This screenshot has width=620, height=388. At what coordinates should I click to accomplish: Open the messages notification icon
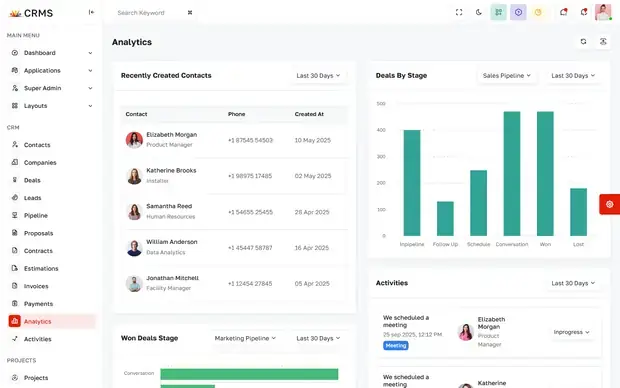[x=563, y=12]
